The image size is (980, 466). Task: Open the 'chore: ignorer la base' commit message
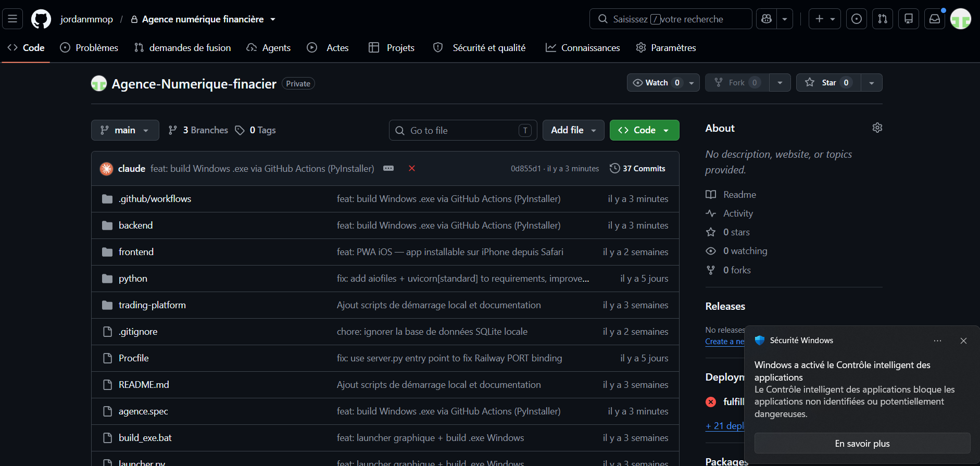point(432,332)
